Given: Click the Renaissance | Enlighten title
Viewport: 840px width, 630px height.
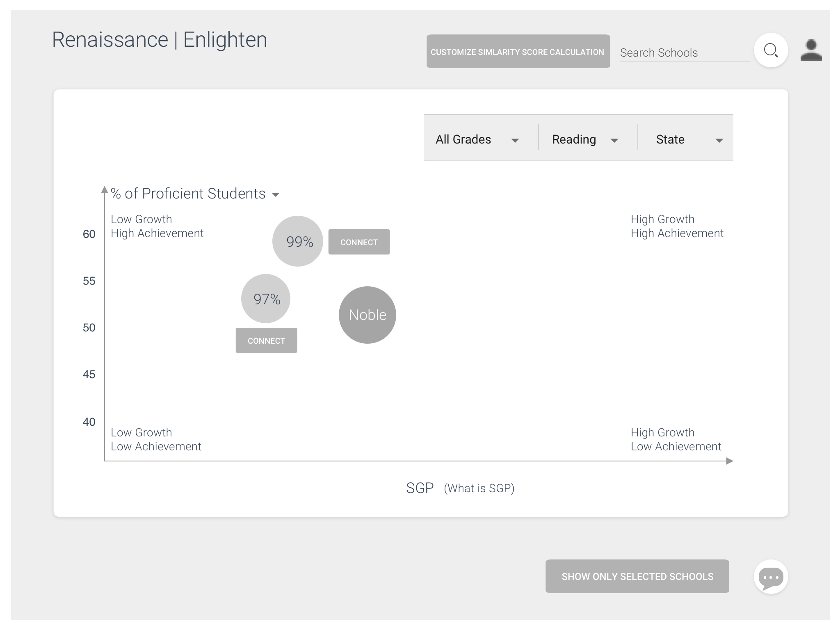Looking at the screenshot, I should coord(160,40).
